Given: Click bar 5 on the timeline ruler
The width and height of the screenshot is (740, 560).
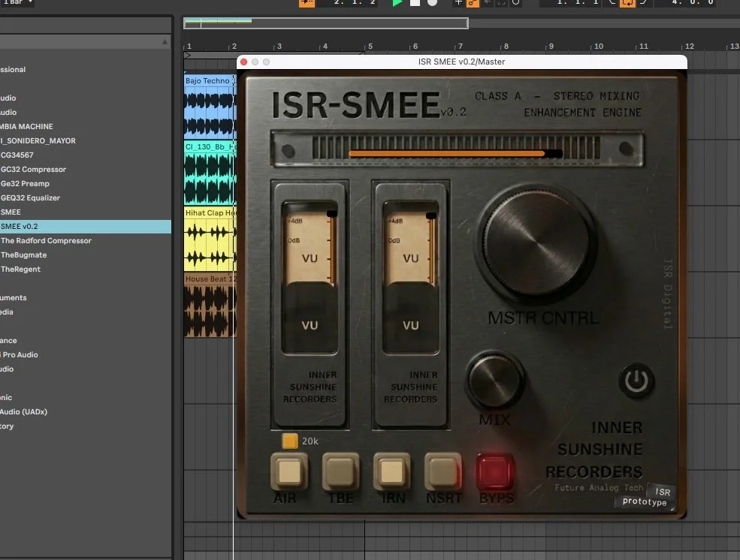Looking at the screenshot, I should click(x=368, y=47).
